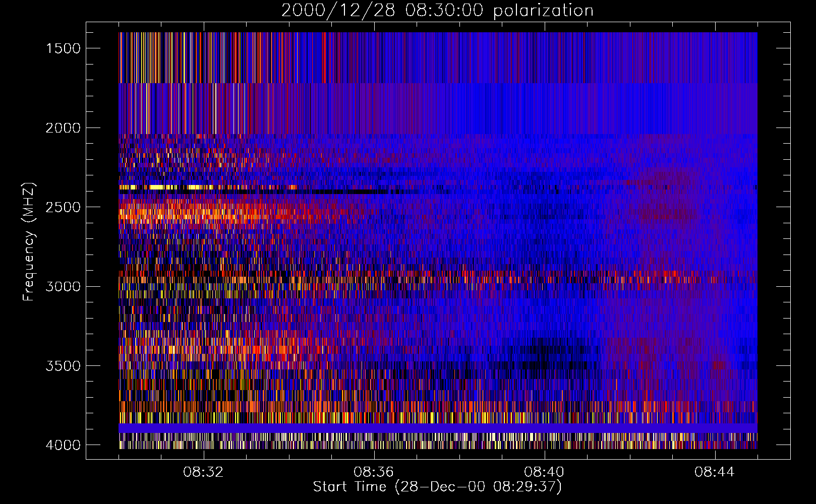816x504 pixels.
Task: Click the 3000 frequency tick label
Action: coord(63,287)
